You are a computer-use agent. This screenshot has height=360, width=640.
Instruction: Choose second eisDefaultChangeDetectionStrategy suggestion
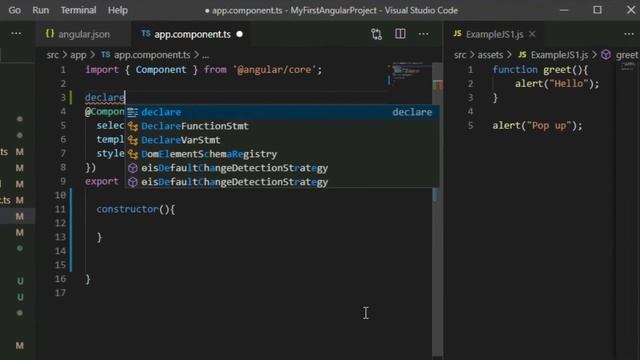coord(282,182)
